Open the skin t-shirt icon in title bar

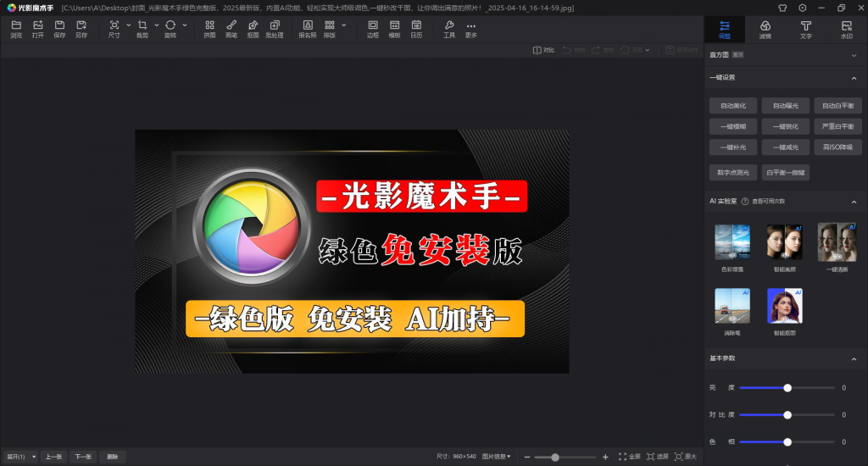click(782, 8)
